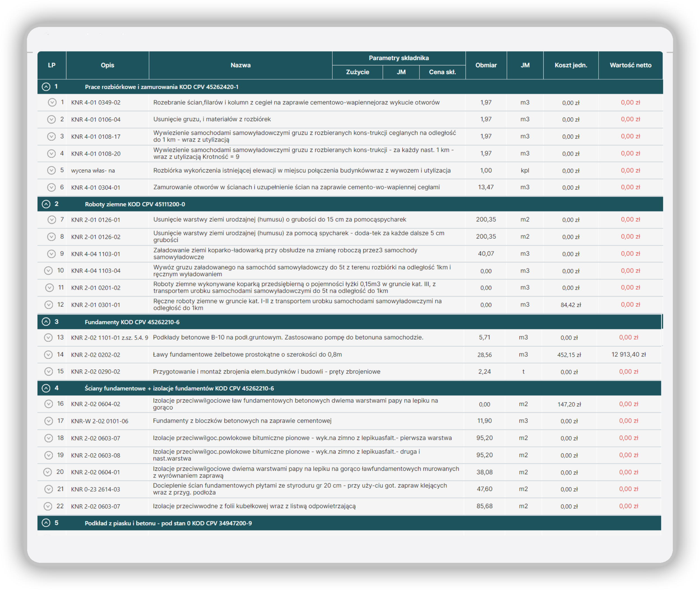This screenshot has width=700, height=590.
Task: Click the Obmiar column header
Action: 486,65
